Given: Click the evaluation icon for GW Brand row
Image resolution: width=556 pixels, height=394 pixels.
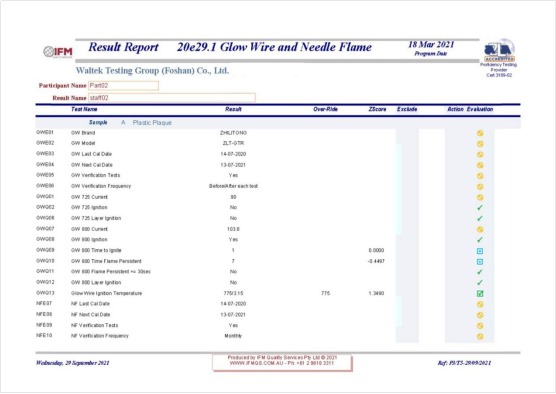Looking at the screenshot, I should pos(480,133).
